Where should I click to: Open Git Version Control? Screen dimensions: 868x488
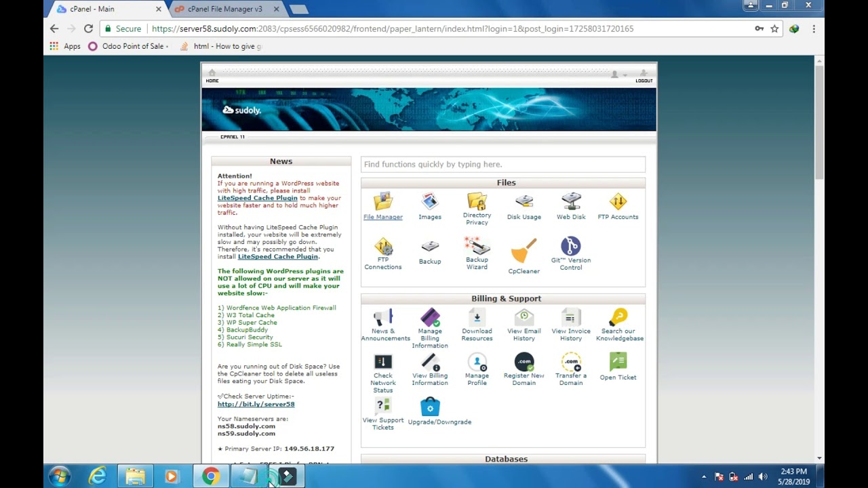point(571,246)
